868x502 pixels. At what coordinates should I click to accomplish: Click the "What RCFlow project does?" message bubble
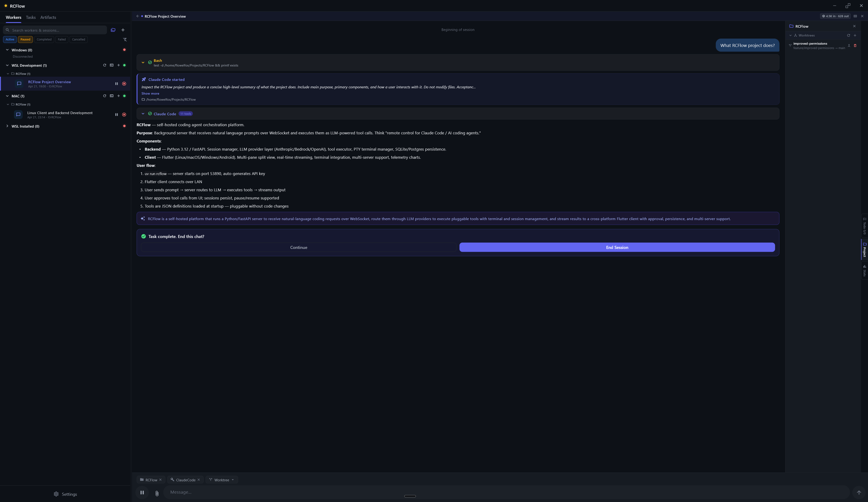point(747,45)
